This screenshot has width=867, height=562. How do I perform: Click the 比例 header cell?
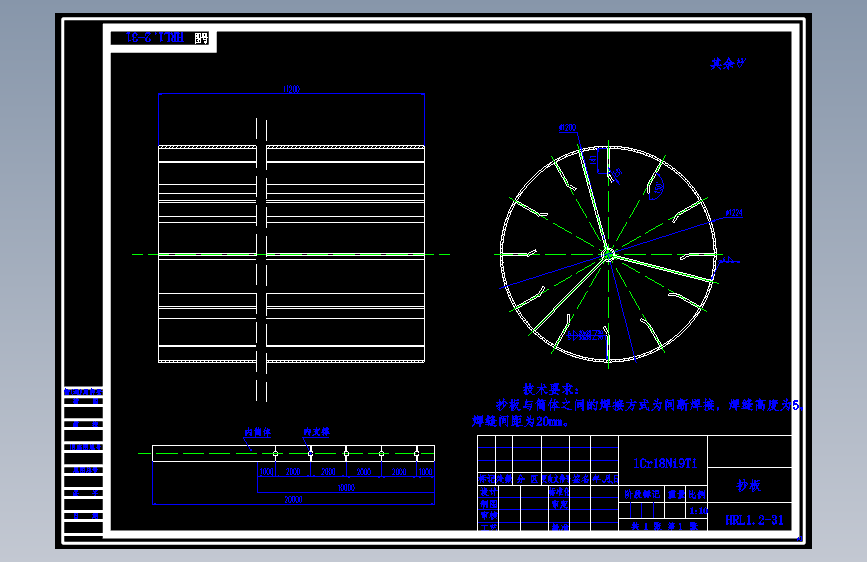click(x=697, y=494)
